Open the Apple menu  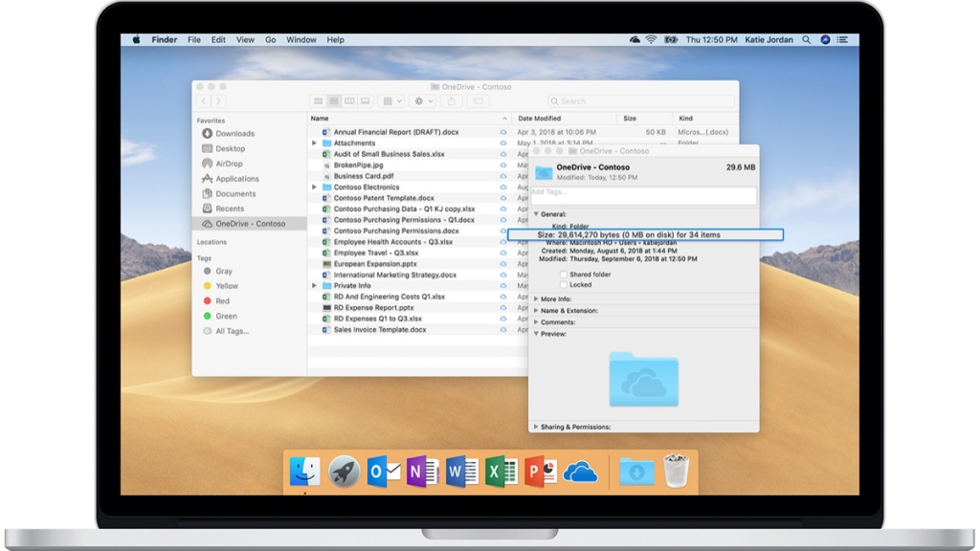pos(136,39)
